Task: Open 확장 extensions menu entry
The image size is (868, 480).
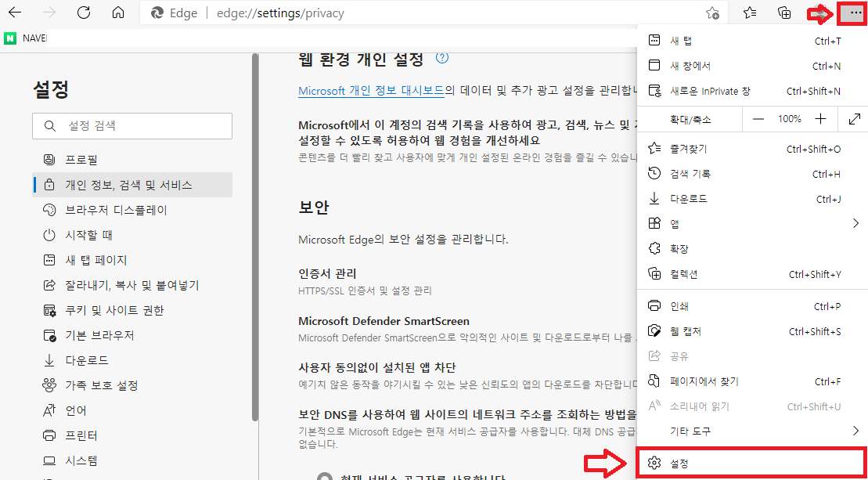Action: (x=752, y=248)
